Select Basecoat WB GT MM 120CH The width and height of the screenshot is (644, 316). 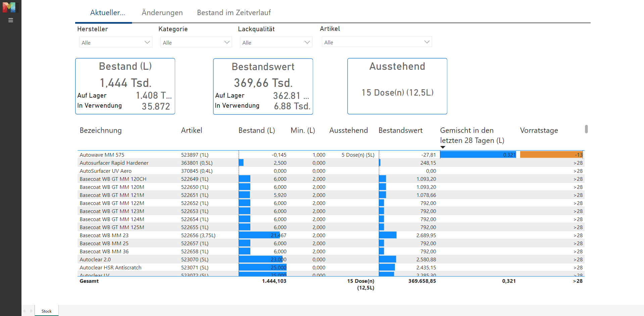(331, 179)
